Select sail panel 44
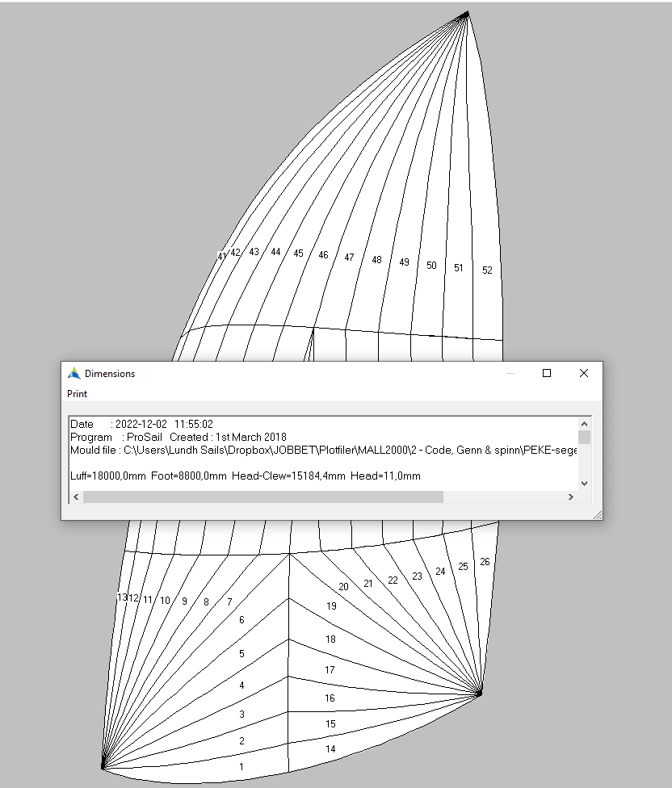The image size is (672, 788). coord(275,252)
